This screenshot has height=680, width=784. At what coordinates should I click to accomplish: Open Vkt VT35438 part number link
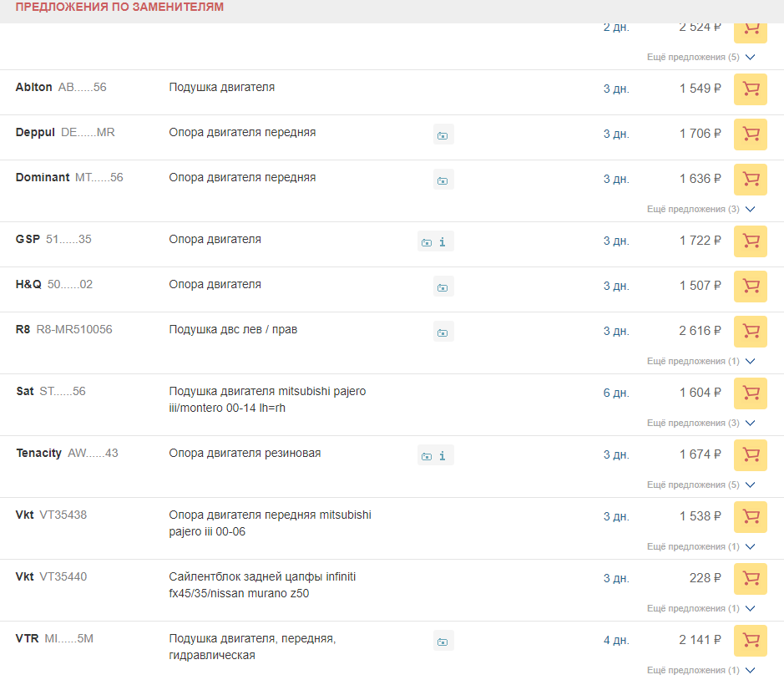63,515
